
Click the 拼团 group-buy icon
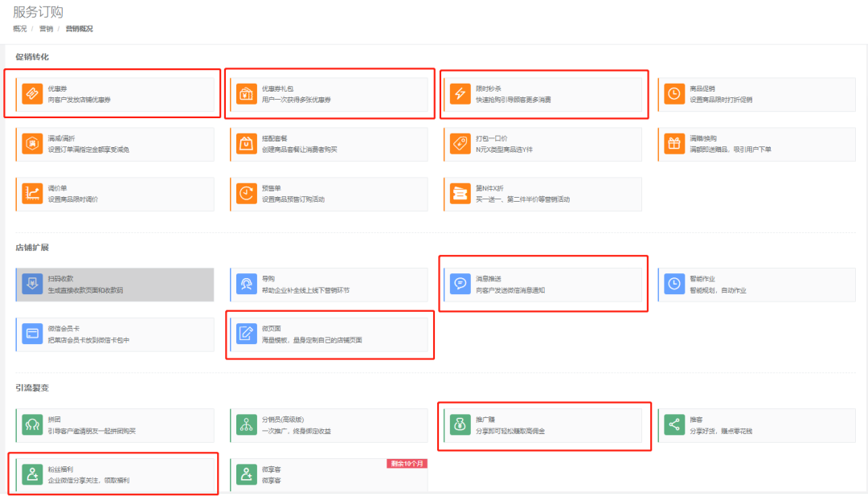[x=32, y=425]
